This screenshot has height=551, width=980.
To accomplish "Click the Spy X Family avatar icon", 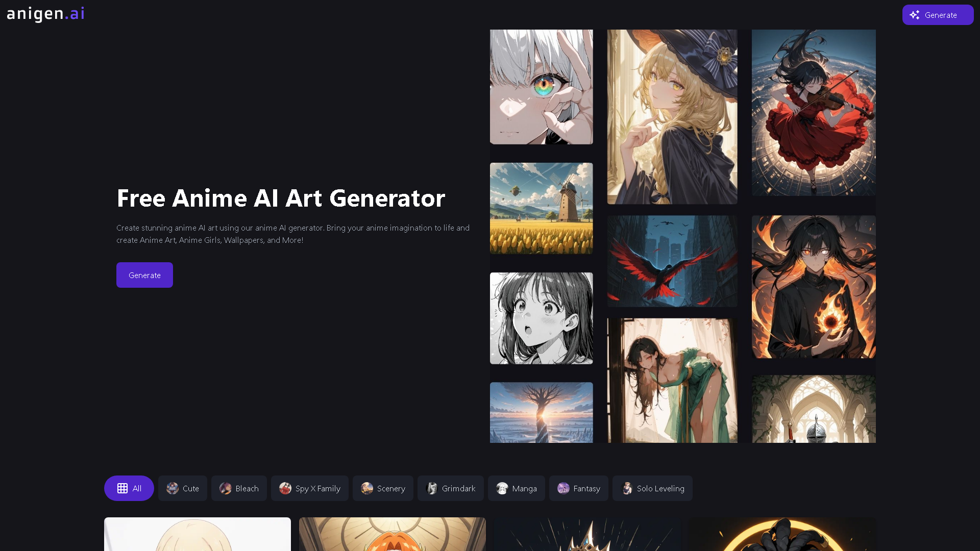I will 285,488.
